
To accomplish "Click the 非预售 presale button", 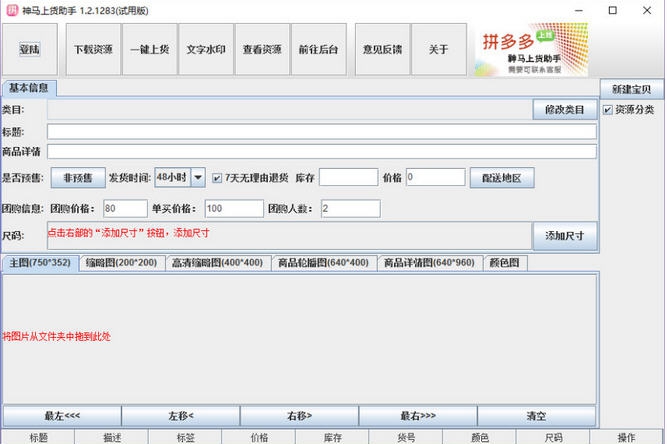I will point(78,177).
